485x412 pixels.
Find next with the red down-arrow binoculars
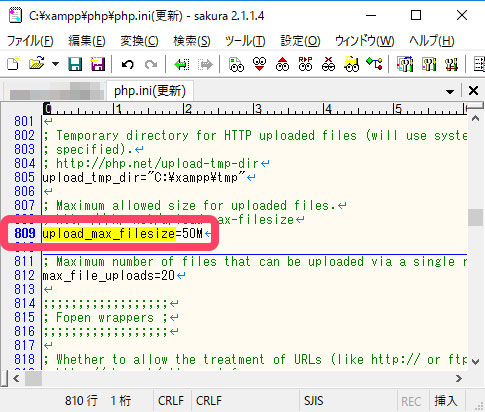click(x=259, y=64)
